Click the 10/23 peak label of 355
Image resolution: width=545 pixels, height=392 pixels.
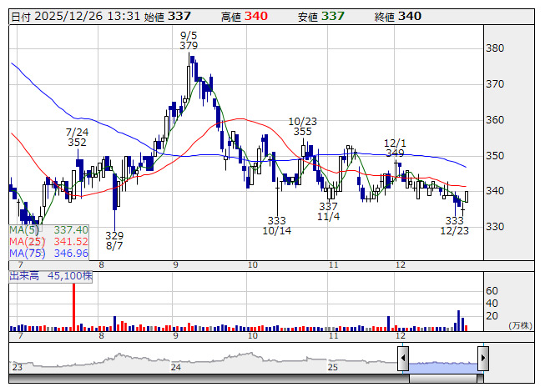tap(302, 126)
